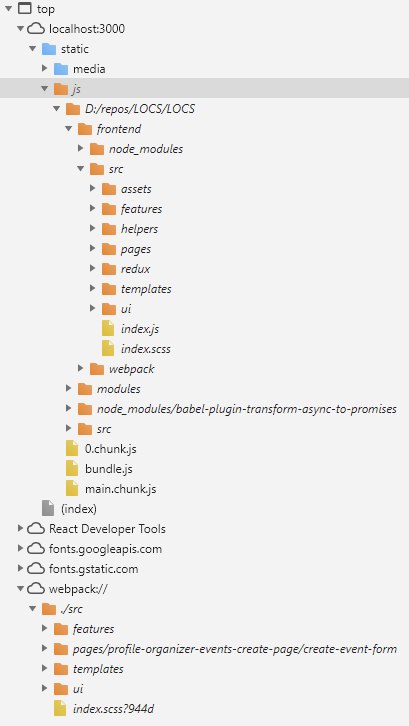This screenshot has height=726, width=409.
Task: Select the ui label under frontend src
Action: pyautogui.click(x=126, y=309)
